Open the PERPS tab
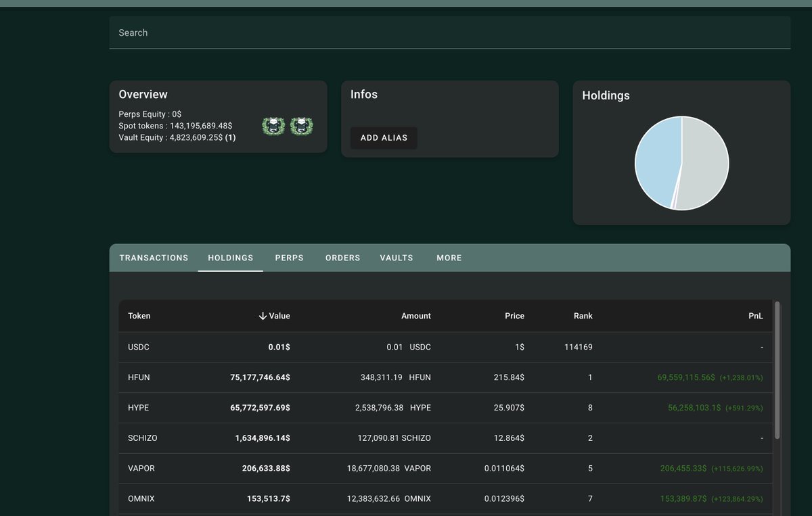Viewport: 812px width, 516px height. (289, 258)
